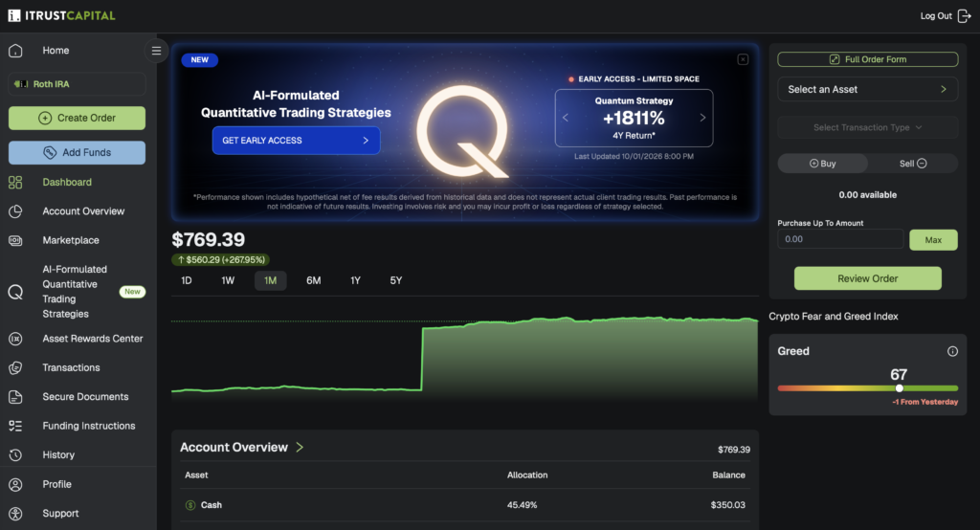The width and height of the screenshot is (980, 530).
Task: Open Asset Rewards Center from sidebar
Action: point(93,339)
